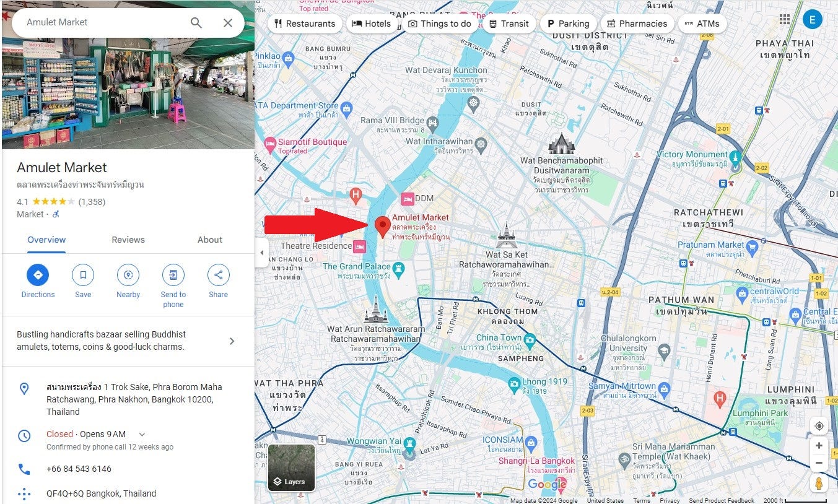Open the Layers map type thumbnail
The width and height of the screenshot is (838, 504).
291,467
